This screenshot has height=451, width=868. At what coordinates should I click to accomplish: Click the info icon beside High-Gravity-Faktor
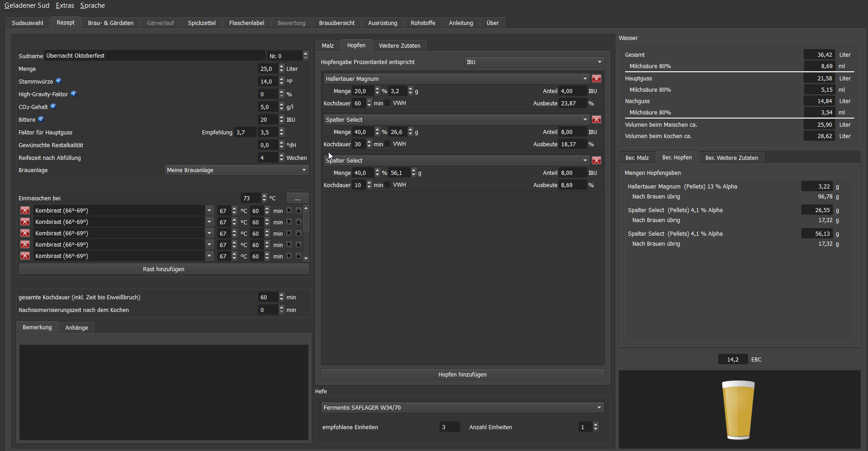[x=74, y=94]
